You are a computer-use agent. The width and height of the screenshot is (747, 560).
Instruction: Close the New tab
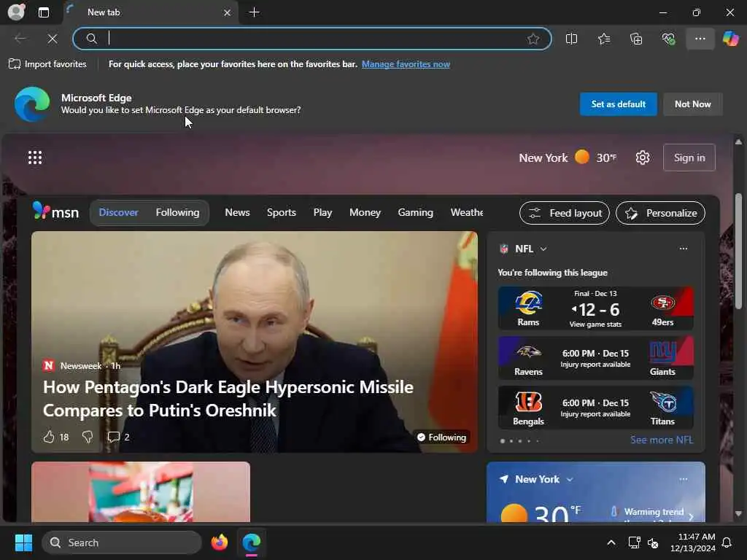pyautogui.click(x=228, y=13)
